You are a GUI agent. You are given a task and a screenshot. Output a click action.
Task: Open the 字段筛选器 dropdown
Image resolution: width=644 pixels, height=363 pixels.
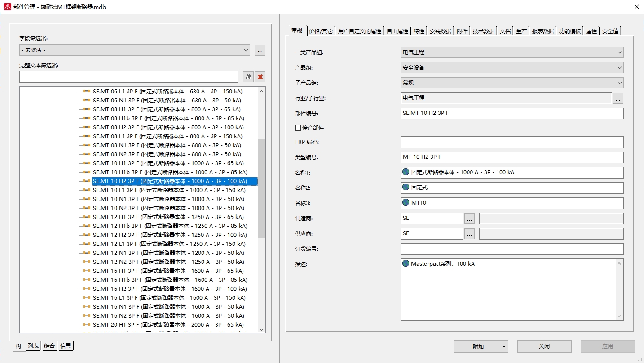(134, 50)
